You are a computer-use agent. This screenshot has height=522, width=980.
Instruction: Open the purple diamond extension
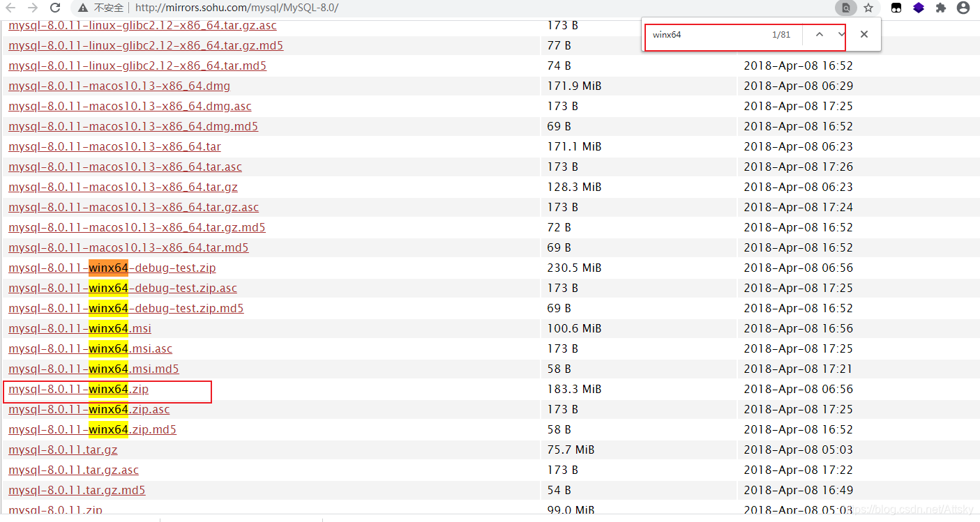click(919, 8)
